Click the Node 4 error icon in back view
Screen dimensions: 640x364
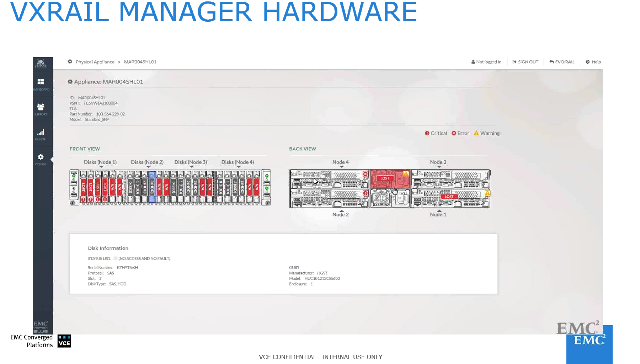point(365,174)
